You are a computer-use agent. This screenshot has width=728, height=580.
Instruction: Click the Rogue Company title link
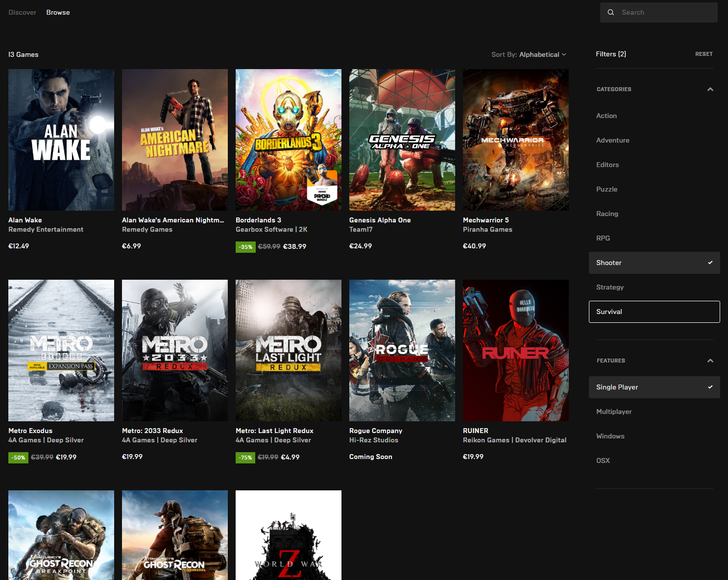click(x=376, y=431)
